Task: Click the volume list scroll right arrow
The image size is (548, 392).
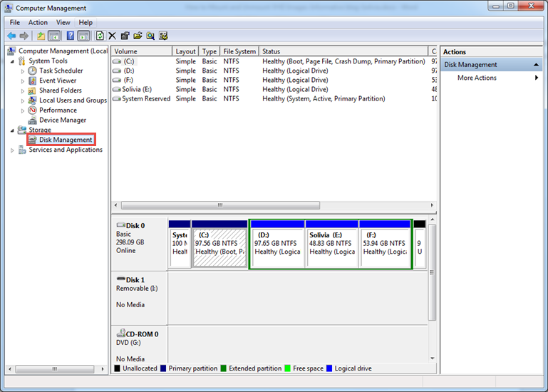Action: click(432, 205)
